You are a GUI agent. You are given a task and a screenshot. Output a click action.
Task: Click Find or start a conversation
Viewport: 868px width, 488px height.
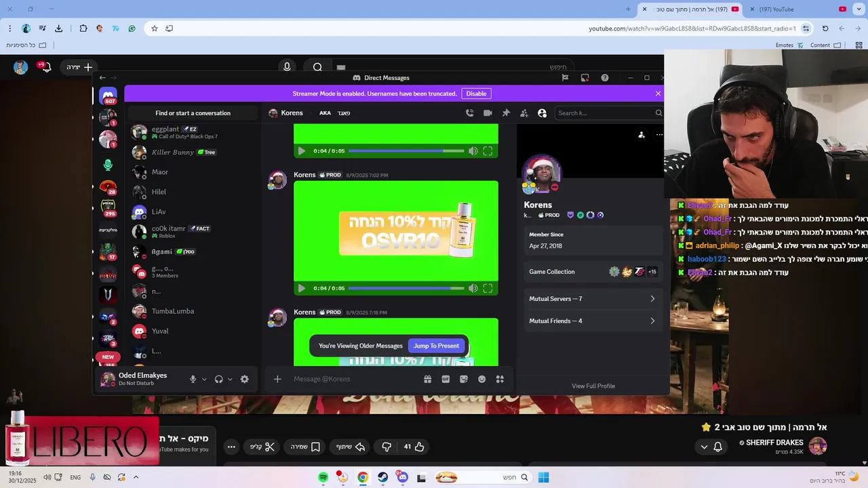point(193,113)
